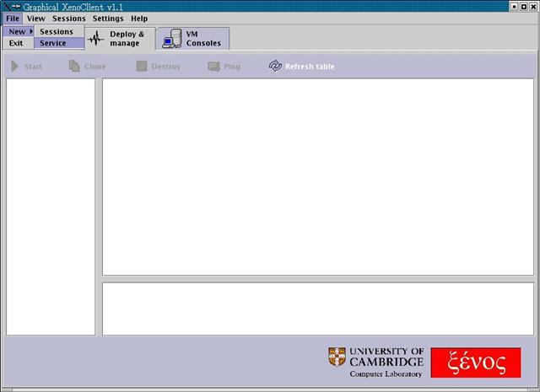The image size is (540, 392).
Task: Choose Exit from the File menu
Action: pyautogui.click(x=16, y=43)
